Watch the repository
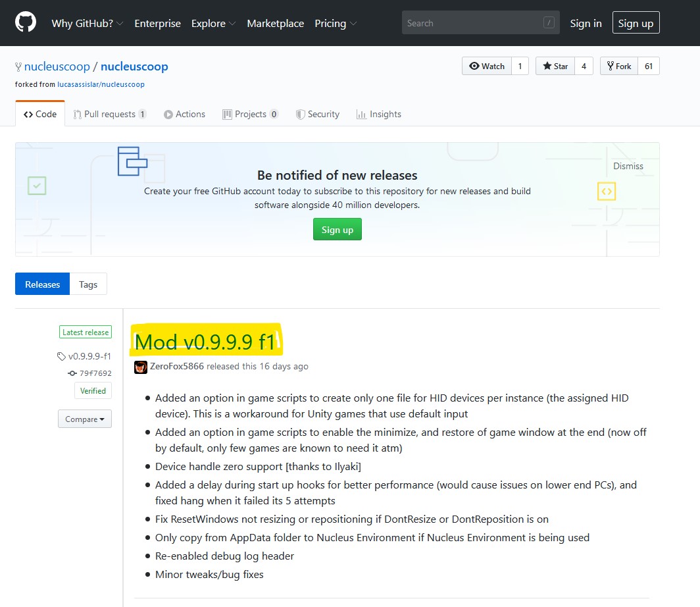Image resolution: width=700 pixels, height=607 pixels. point(487,66)
